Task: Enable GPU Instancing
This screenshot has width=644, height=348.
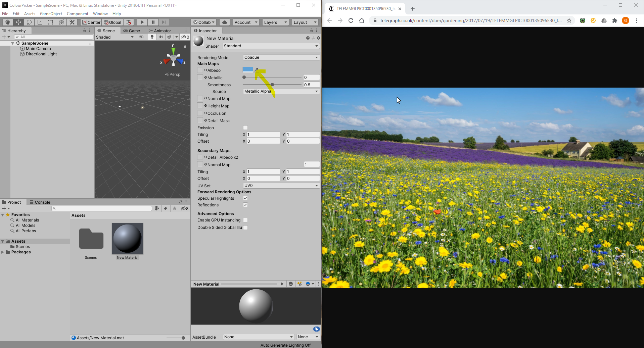Action: tap(245, 220)
